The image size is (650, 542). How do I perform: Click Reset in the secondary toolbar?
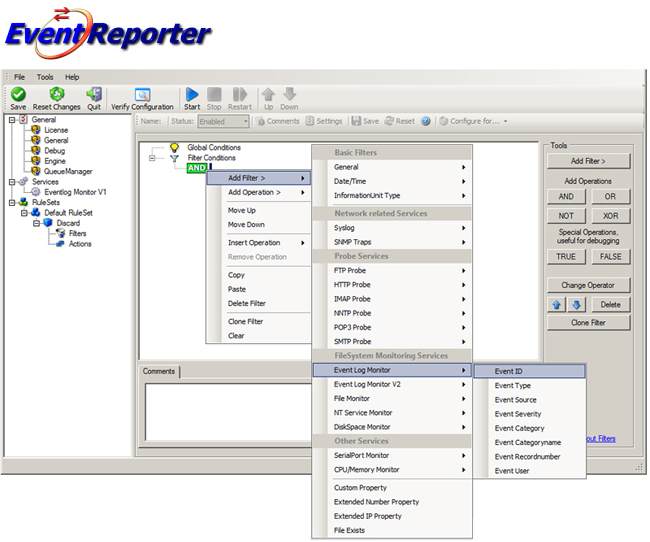(400, 121)
